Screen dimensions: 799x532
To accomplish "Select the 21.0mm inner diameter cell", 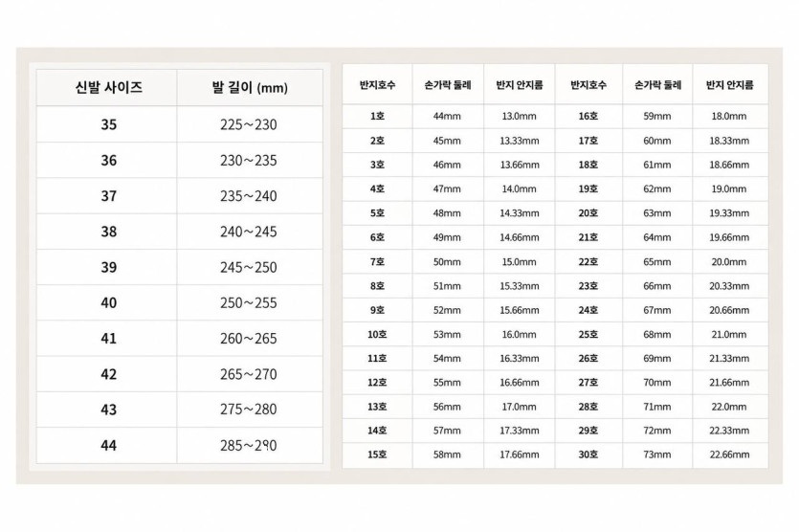I will 730,334.
